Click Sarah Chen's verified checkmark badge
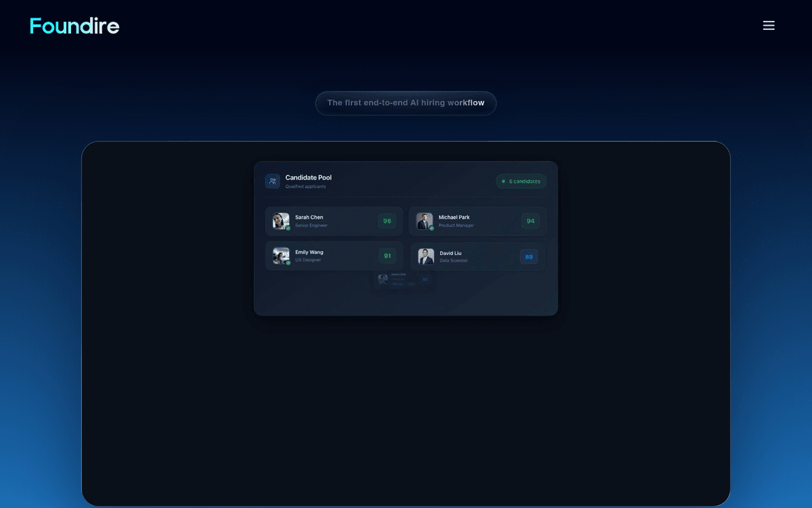The width and height of the screenshot is (812, 508). [x=288, y=228]
